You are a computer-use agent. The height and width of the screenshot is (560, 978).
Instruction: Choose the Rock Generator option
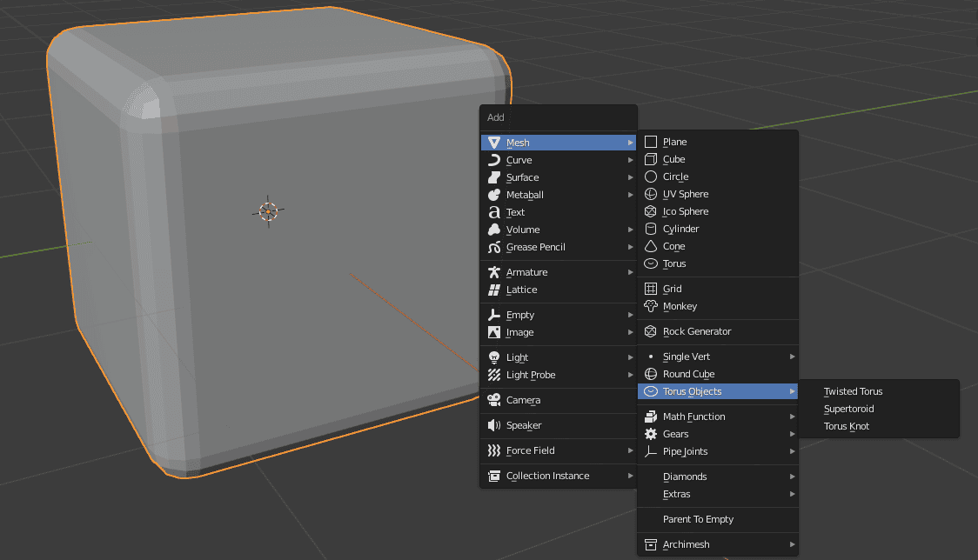coord(696,331)
